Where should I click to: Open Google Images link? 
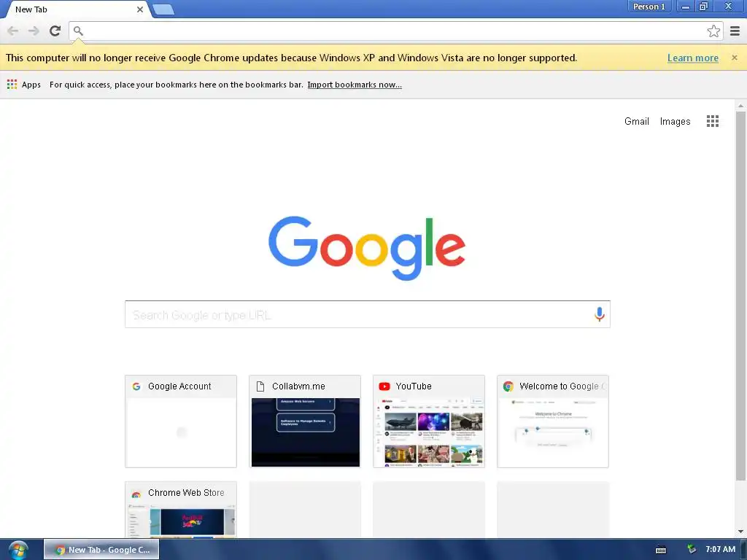675,121
